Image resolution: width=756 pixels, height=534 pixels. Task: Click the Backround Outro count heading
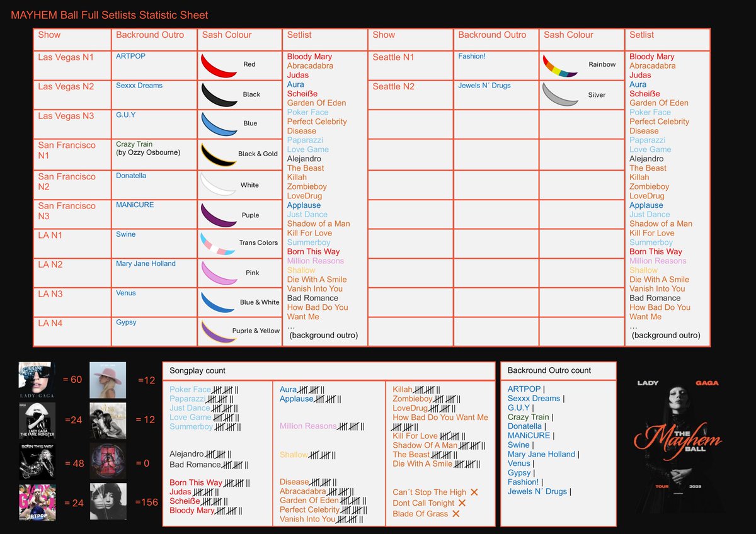pyautogui.click(x=549, y=370)
